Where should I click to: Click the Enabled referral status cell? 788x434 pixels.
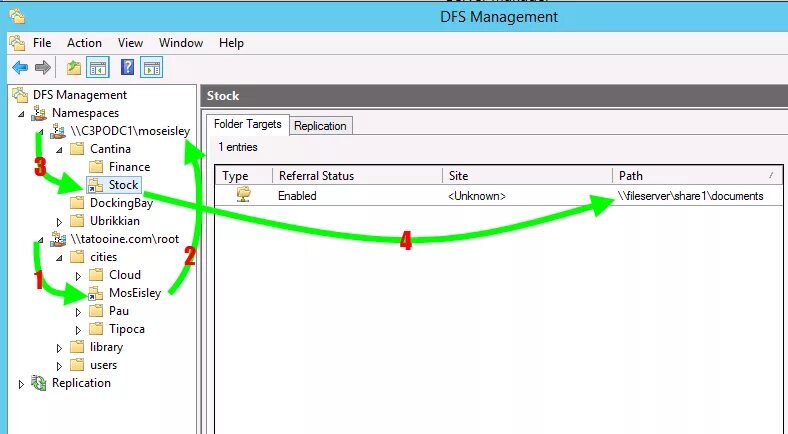(297, 196)
